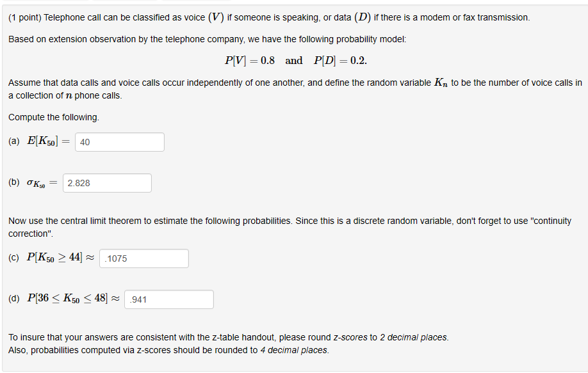Click the expression P[K50 >= 44]

[x=54, y=257]
